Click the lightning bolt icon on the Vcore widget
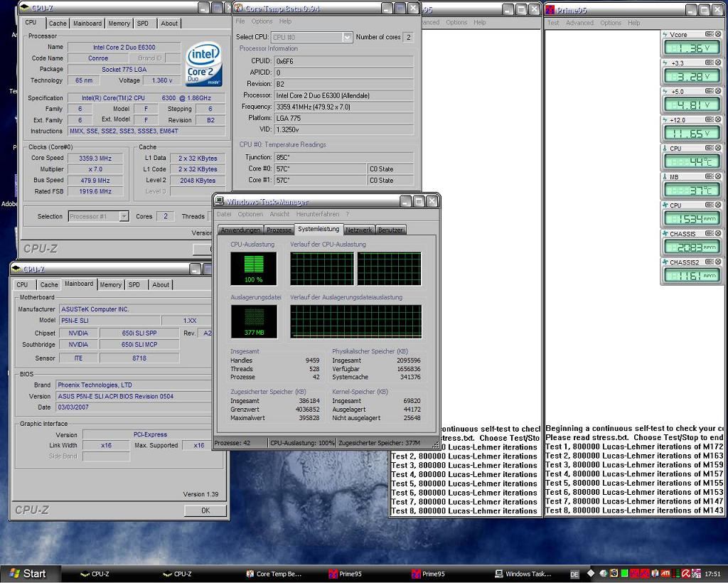 665,34
